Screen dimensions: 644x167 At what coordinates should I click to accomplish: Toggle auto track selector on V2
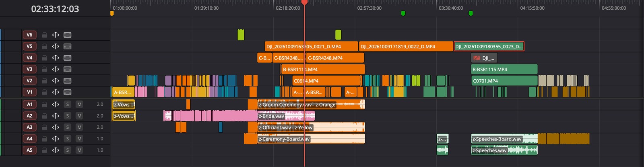pyautogui.click(x=56, y=81)
